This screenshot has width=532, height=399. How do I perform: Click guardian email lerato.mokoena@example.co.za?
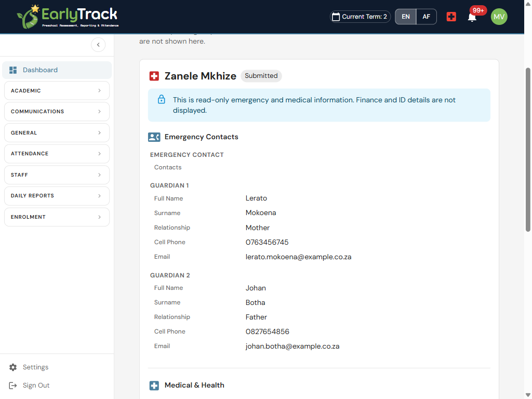click(299, 257)
